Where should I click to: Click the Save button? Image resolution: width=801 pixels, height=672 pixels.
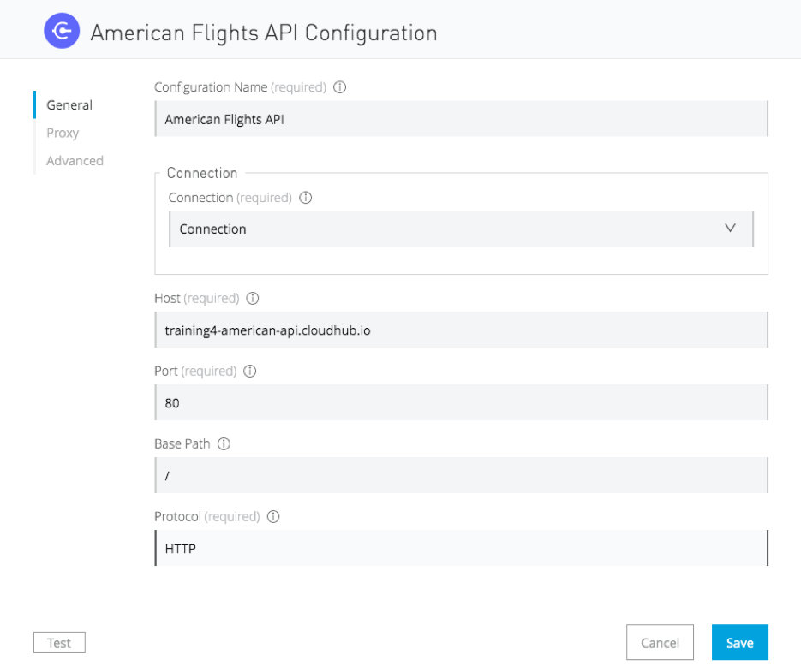[x=739, y=642]
